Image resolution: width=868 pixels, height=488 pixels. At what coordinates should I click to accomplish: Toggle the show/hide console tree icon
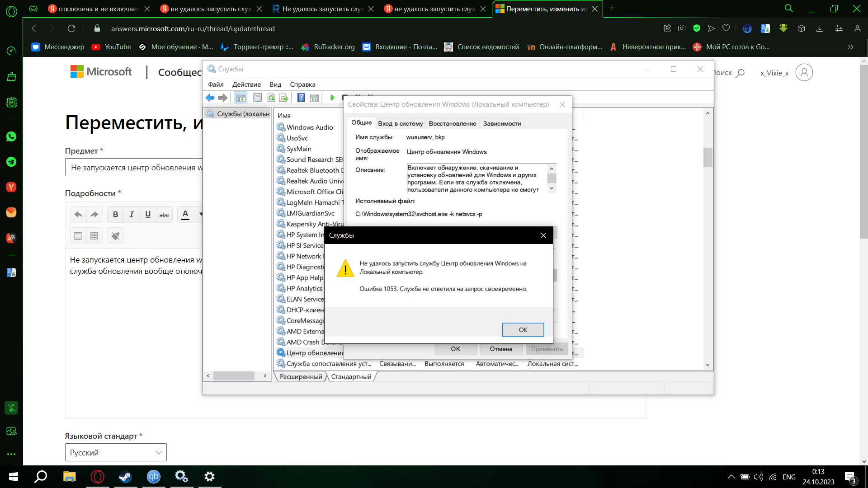point(241,98)
